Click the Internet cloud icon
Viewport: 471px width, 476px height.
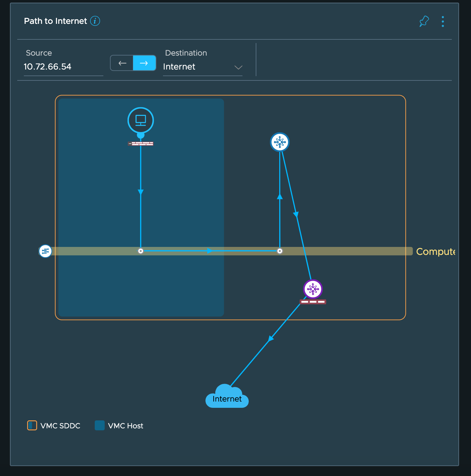(227, 397)
